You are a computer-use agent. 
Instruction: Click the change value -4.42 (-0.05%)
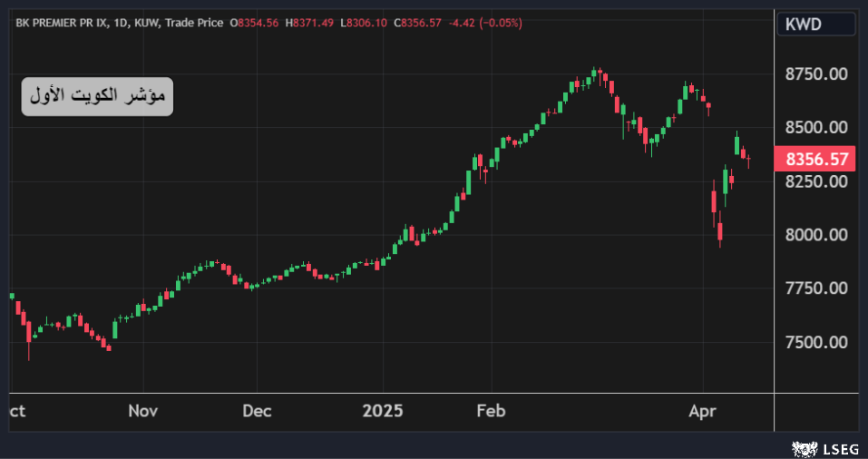(485, 24)
